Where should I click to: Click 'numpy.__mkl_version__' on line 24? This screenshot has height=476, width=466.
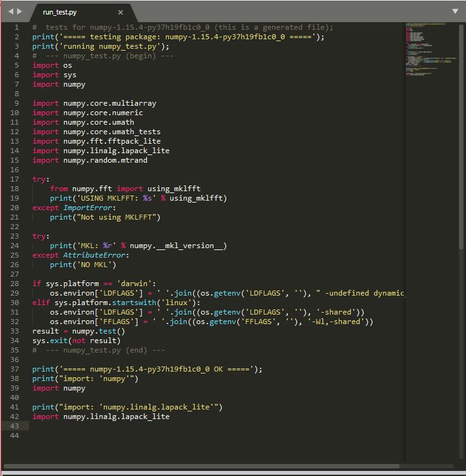[176, 246]
